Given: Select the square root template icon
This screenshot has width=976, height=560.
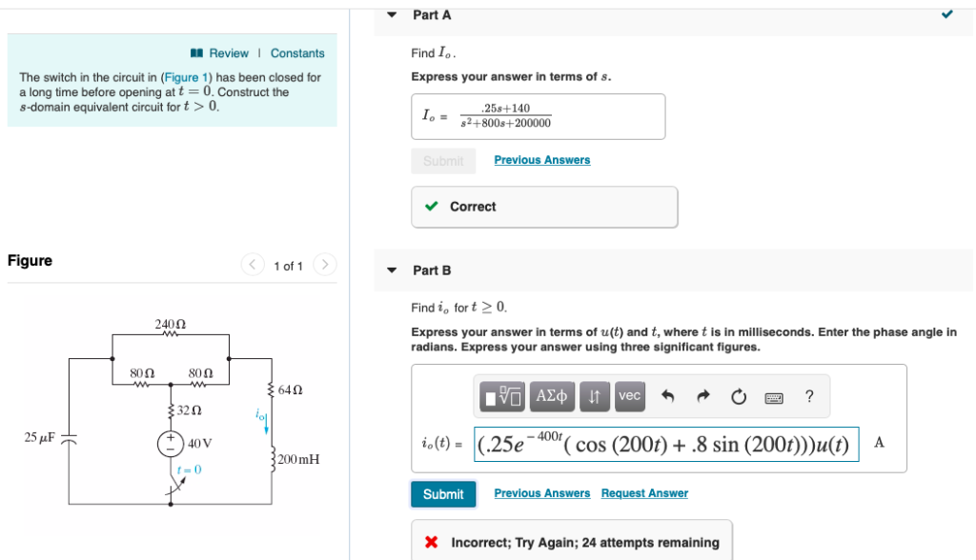Looking at the screenshot, I should 502,396.
